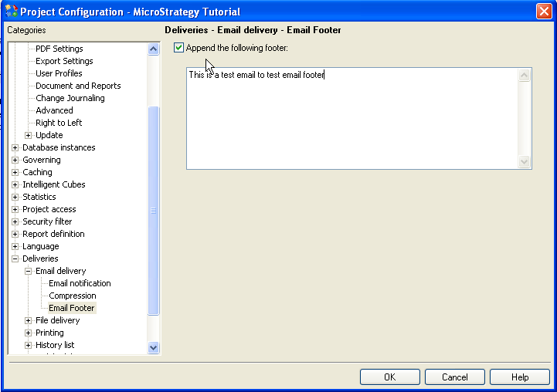Viewport: 557px width, 392px height.
Task: Expand History list node
Action: point(28,345)
